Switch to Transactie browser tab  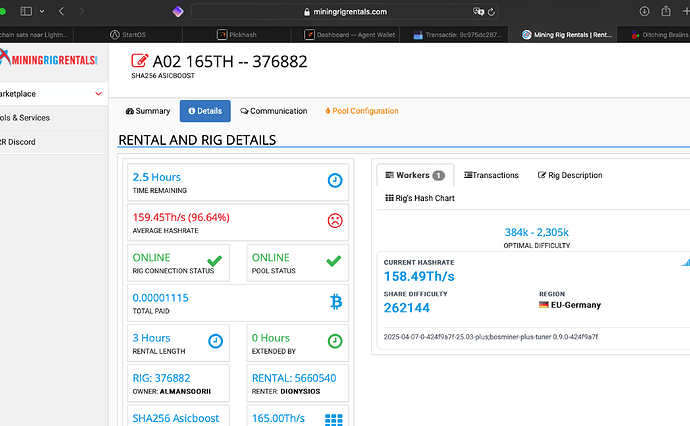pyautogui.click(x=454, y=34)
